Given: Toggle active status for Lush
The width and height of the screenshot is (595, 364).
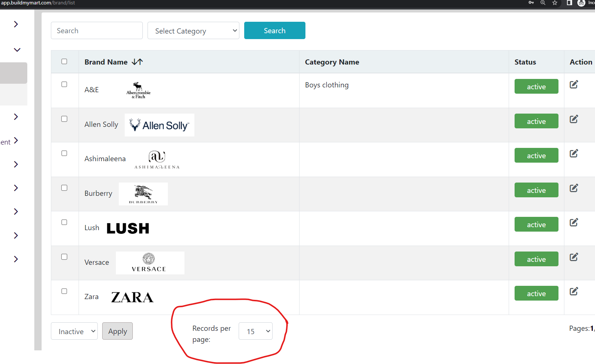Looking at the screenshot, I should coord(536,225).
